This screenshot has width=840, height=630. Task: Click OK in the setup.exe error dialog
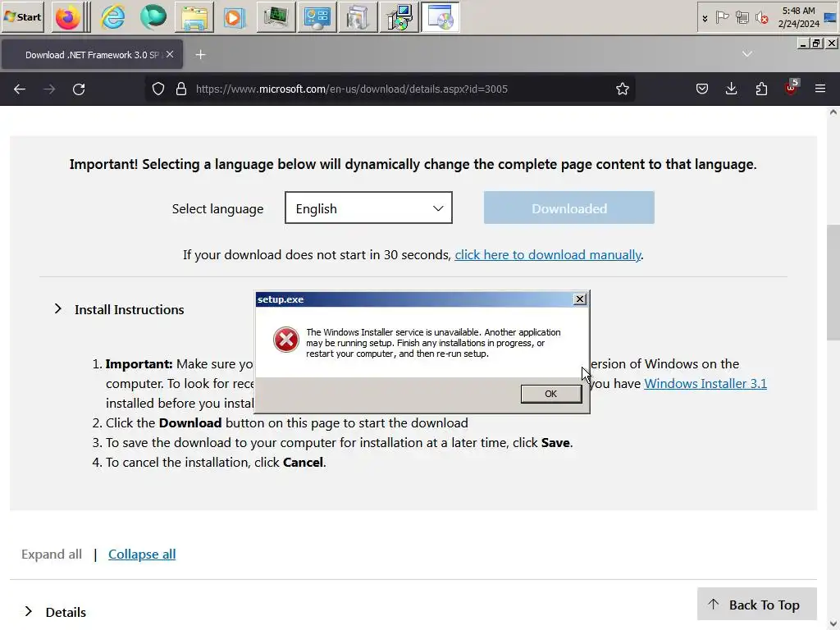coord(550,394)
